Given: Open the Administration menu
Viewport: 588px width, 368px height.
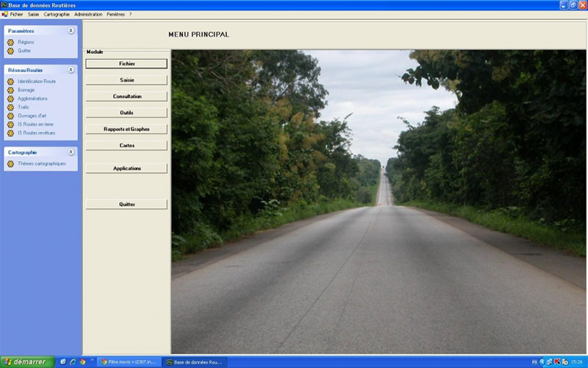Looking at the screenshot, I should pos(88,14).
